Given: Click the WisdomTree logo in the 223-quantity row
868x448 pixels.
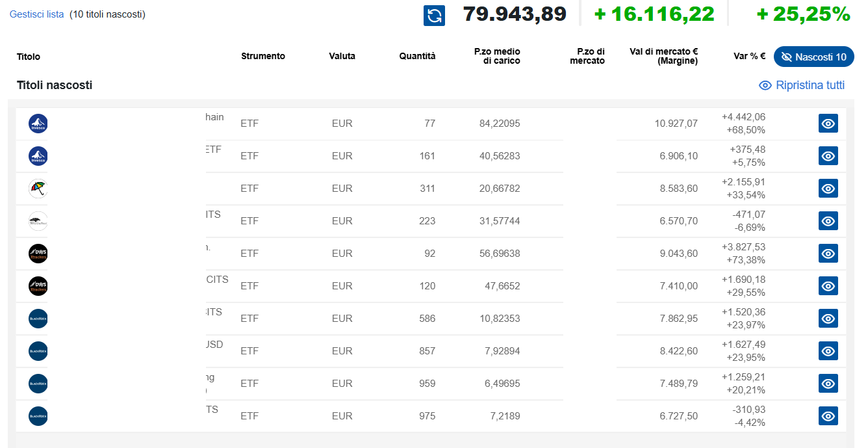Looking at the screenshot, I should [x=38, y=221].
